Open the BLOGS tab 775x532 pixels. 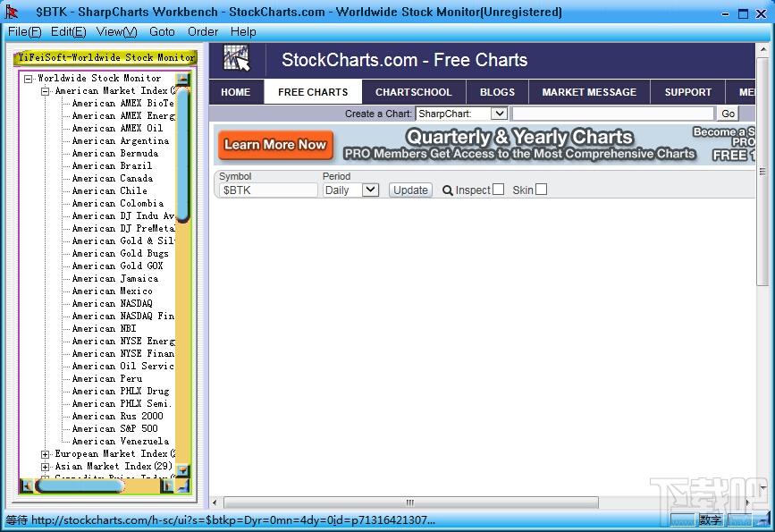click(x=497, y=92)
